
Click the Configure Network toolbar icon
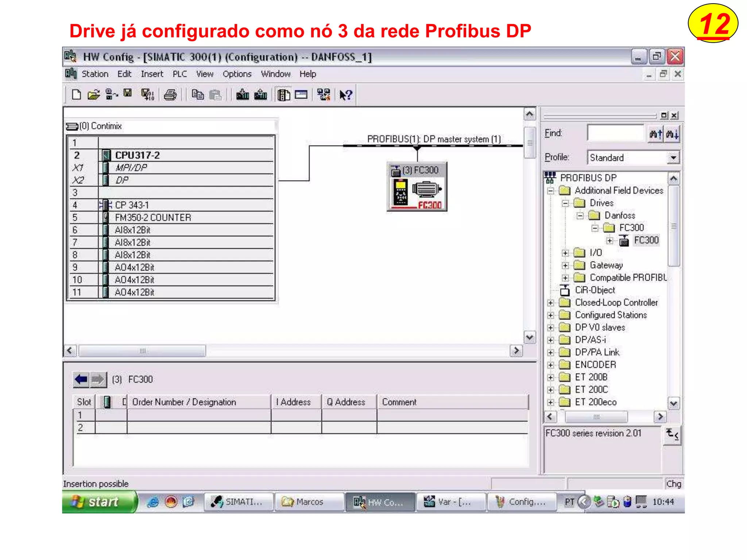[x=324, y=95]
